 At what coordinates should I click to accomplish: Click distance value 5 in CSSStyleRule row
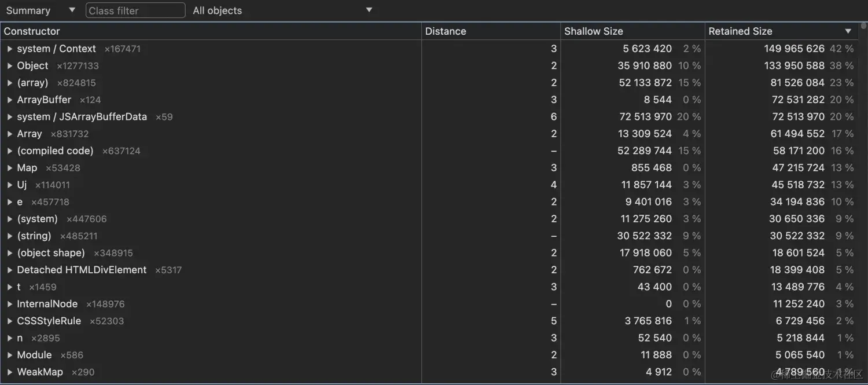554,321
